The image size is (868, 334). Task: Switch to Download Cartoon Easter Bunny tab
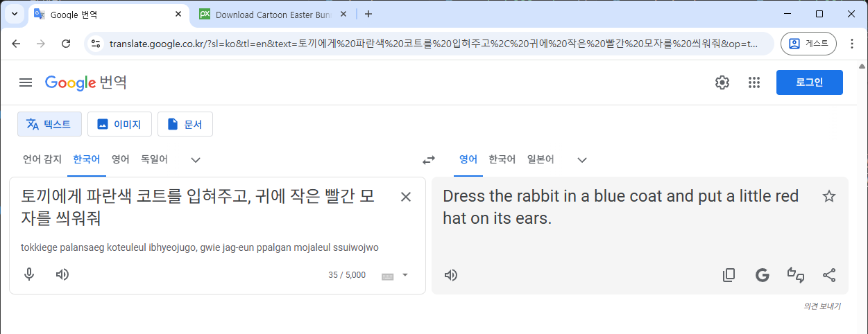click(x=271, y=14)
